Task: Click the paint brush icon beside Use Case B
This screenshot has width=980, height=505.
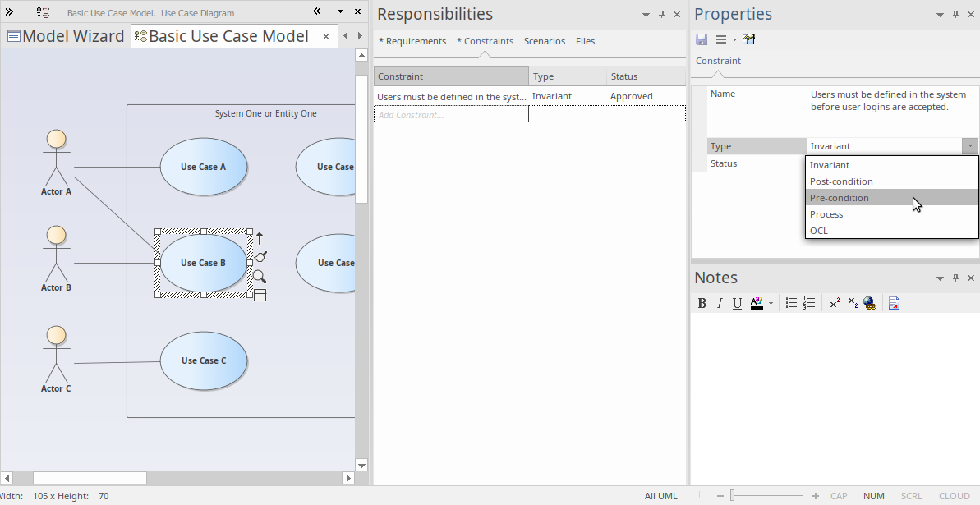Action: pyautogui.click(x=260, y=258)
